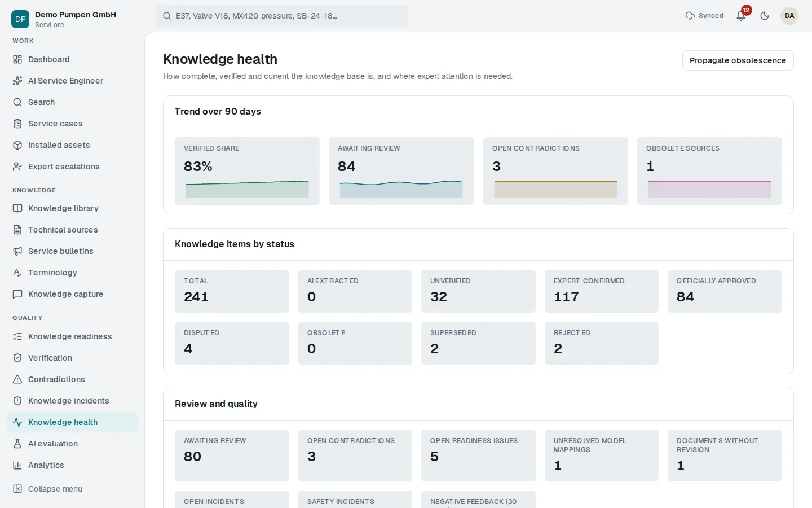Screen dimensions: 812x508
Task: Click the Demo Pumpen GmbH workspace logo
Action: pyautogui.click(x=20, y=19)
